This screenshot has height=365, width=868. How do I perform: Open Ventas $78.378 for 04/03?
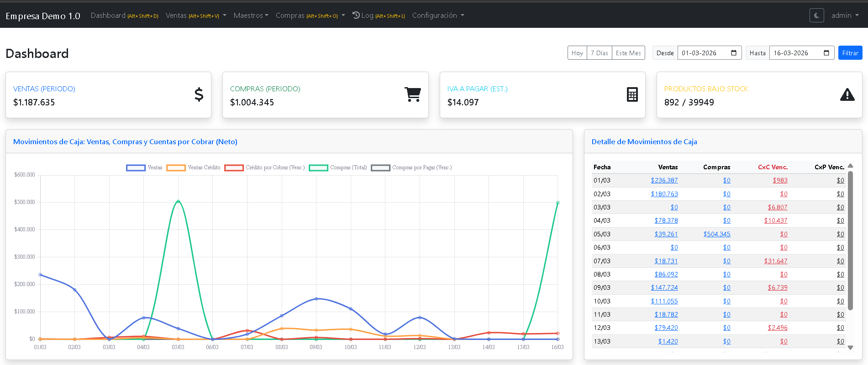point(666,220)
